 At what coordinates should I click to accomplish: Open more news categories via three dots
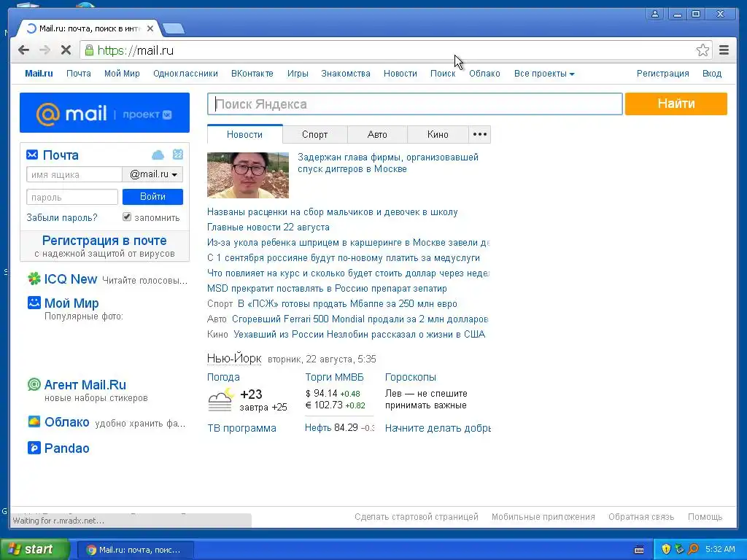479,134
